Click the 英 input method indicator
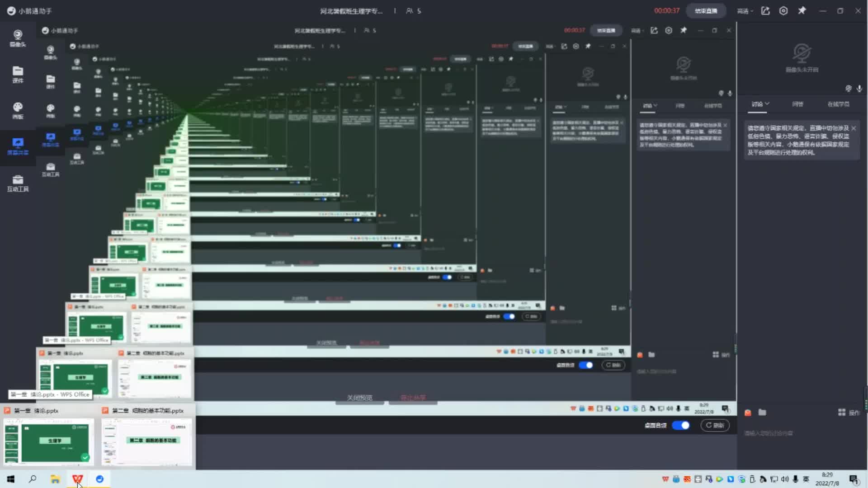The image size is (868, 488). click(x=806, y=479)
